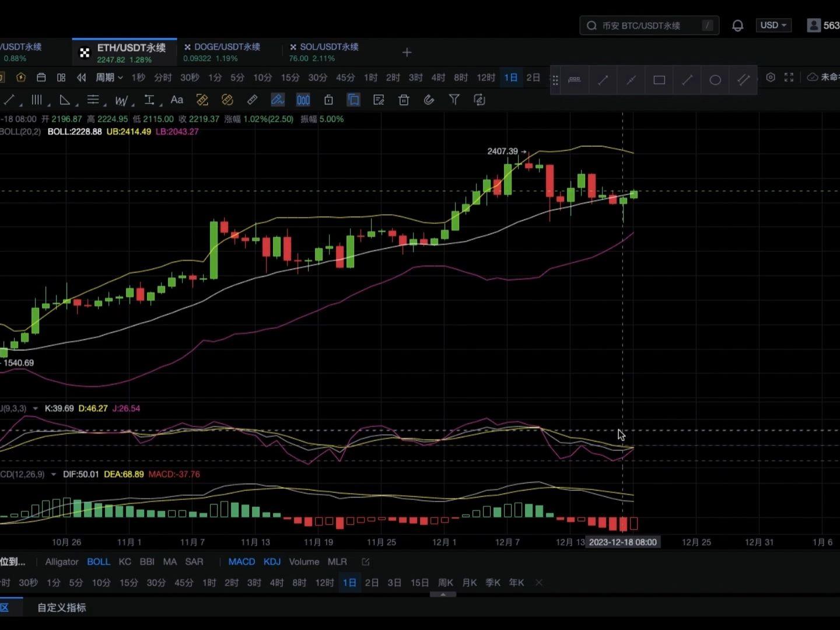Open chart settings hexagon icon
840x630 pixels.
pyautogui.click(x=771, y=78)
